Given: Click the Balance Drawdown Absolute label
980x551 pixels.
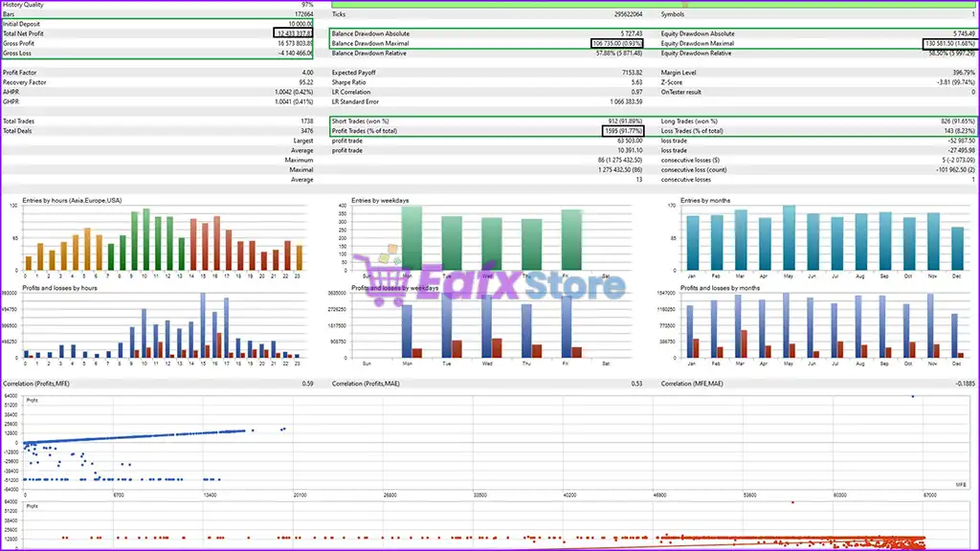Looking at the screenshot, I should [370, 33].
